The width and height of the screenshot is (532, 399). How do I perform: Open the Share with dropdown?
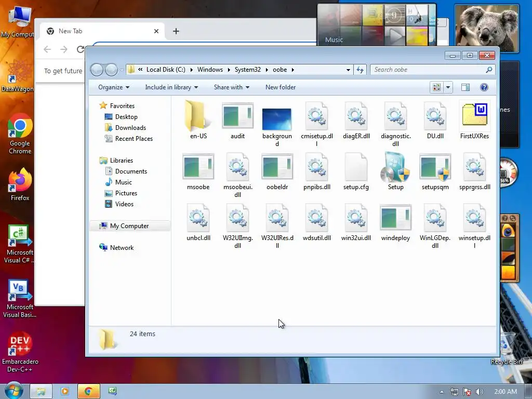click(231, 87)
